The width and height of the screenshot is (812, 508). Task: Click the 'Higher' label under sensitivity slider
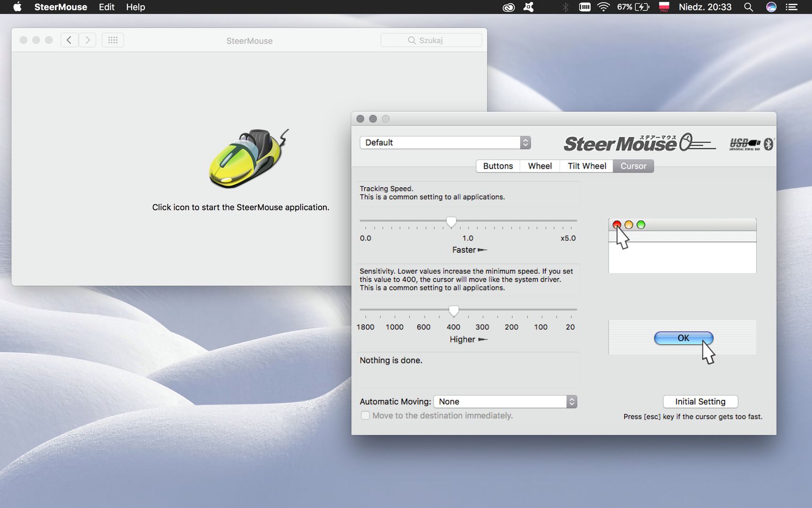(x=462, y=339)
